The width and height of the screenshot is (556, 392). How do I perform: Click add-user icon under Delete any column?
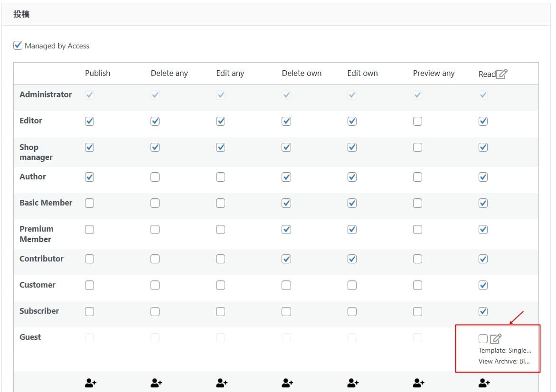(x=156, y=383)
